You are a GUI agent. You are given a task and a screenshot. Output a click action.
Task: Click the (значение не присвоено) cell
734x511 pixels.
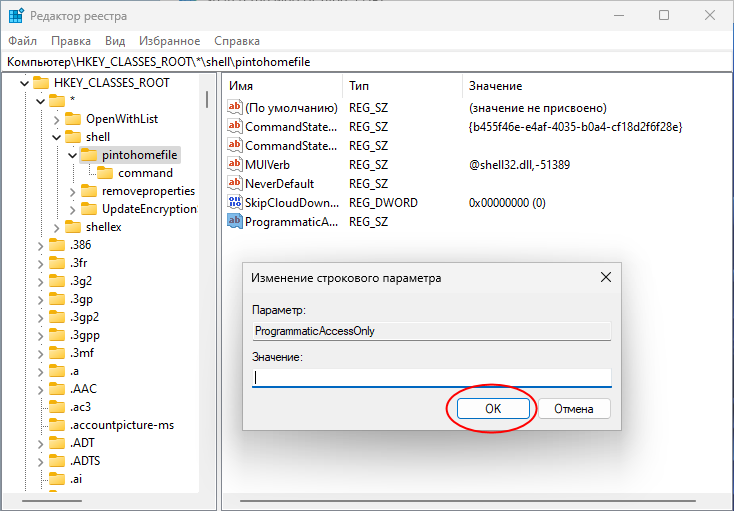(537, 108)
